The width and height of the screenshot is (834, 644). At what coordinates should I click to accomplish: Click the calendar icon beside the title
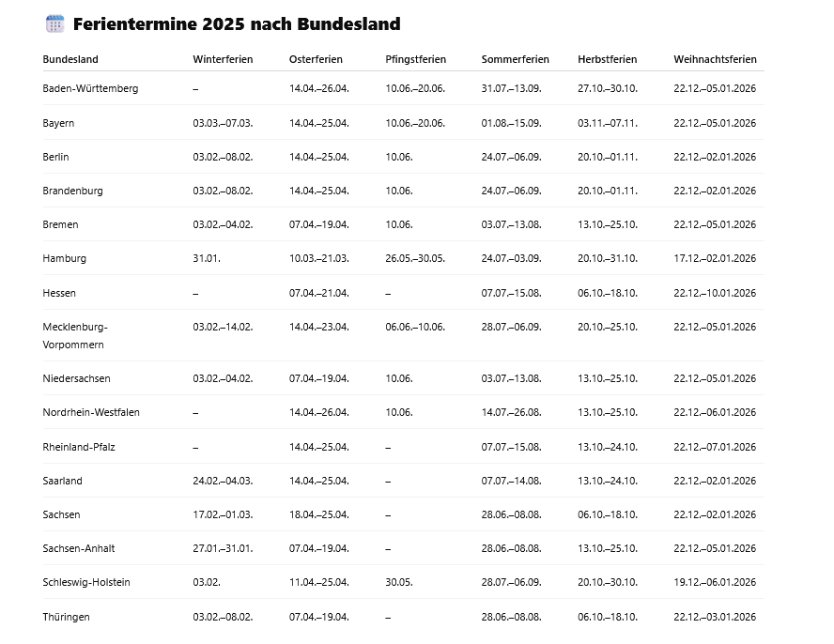click(x=55, y=24)
